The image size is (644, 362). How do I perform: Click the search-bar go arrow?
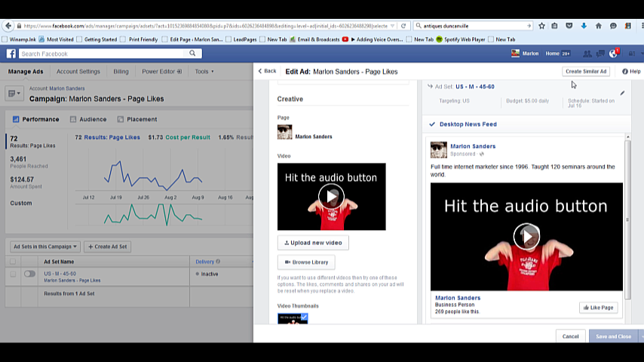[529, 26]
